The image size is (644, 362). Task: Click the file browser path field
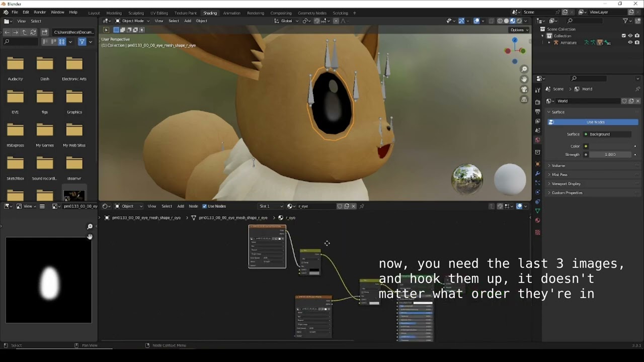pyautogui.click(x=73, y=32)
